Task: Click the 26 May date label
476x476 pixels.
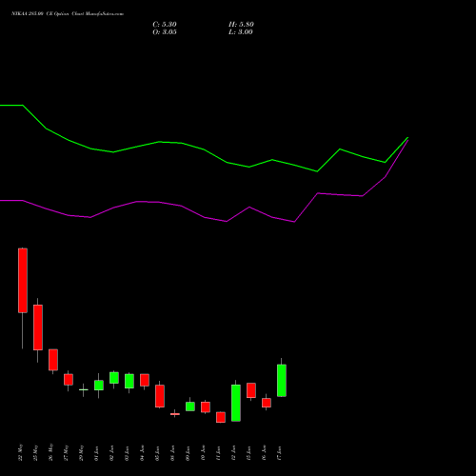Action: [51, 452]
